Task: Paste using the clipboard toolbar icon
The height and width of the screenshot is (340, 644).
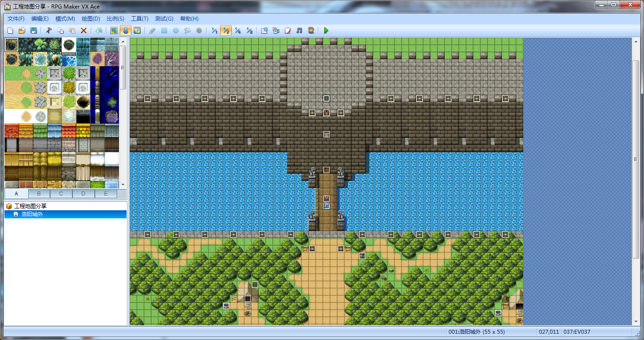Action: pyautogui.click(x=72, y=30)
